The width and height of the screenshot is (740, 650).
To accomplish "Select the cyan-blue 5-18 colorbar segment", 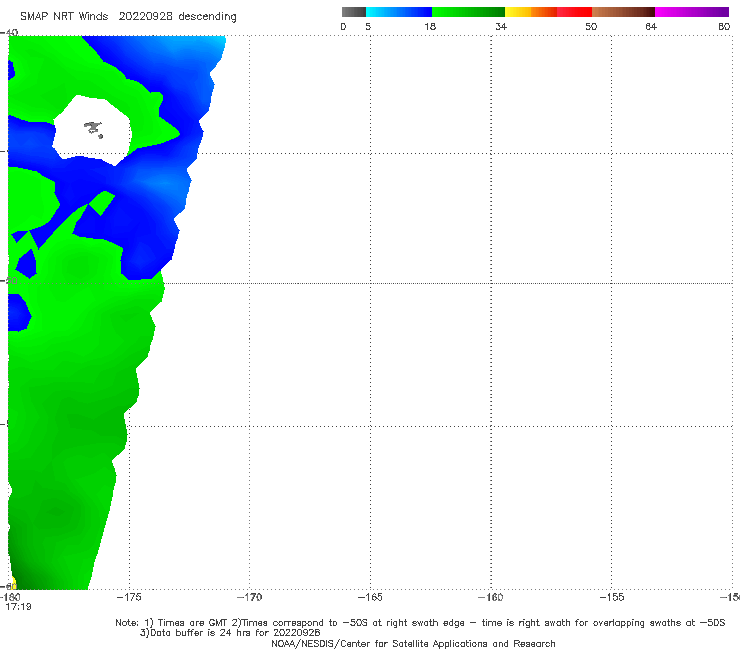I will click(x=399, y=12).
